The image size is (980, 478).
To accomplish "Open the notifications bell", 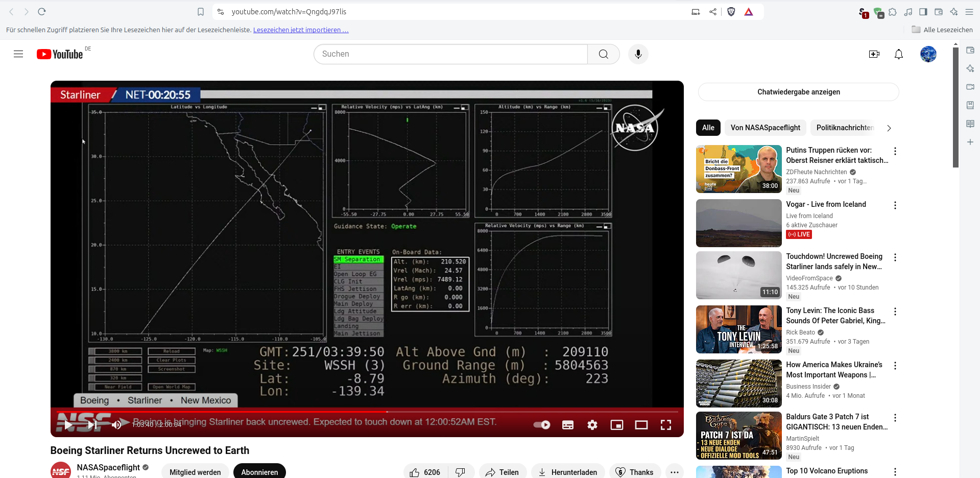I will point(898,54).
